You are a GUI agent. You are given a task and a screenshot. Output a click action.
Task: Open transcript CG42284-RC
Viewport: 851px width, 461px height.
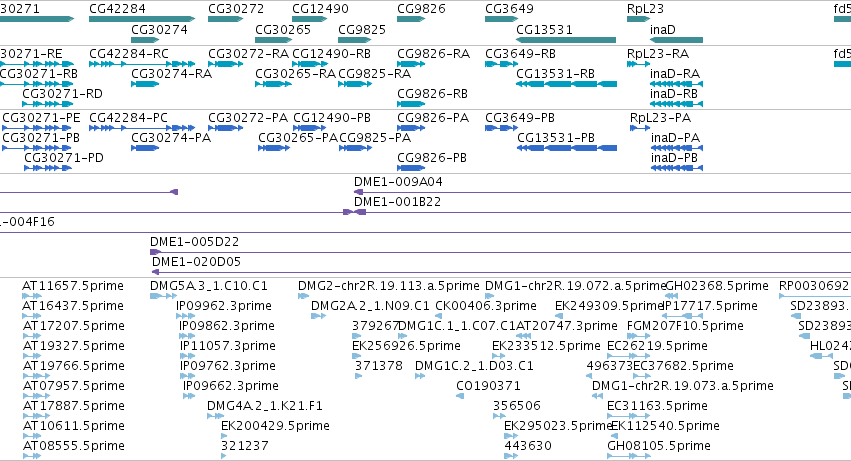129,54
